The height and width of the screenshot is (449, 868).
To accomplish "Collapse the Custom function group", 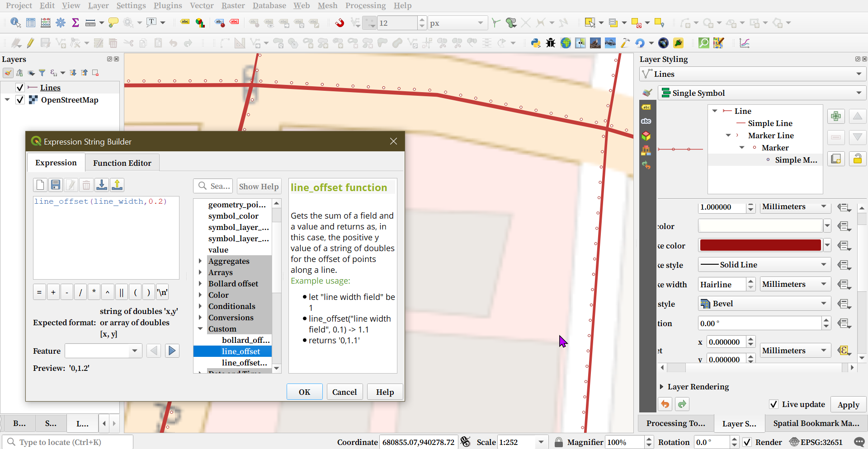I will pyautogui.click(x=200, y=329).
